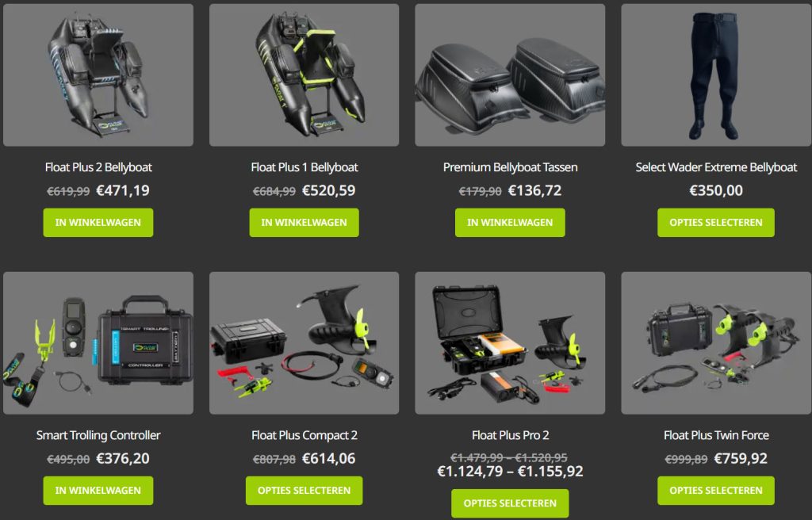View the Smart Trolling Controller image
Image resolution: width=812 pixels, height=520 pixels.
[x=98, y=343]
